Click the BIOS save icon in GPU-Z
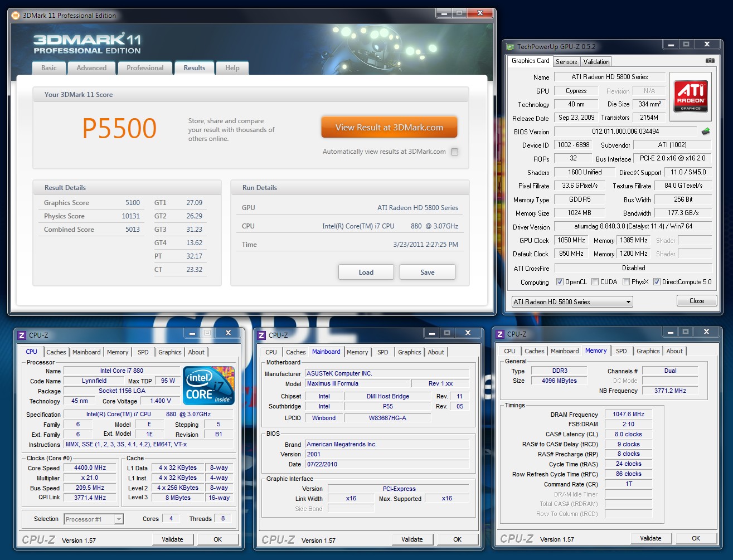This screenshot has width=733, height=560. coord(706,132)
